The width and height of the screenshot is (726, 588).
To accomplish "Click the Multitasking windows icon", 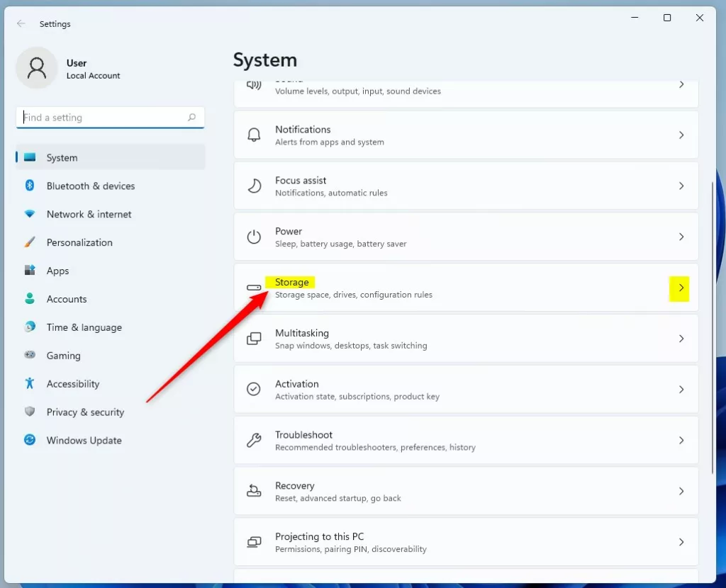I will coord(254,338).
